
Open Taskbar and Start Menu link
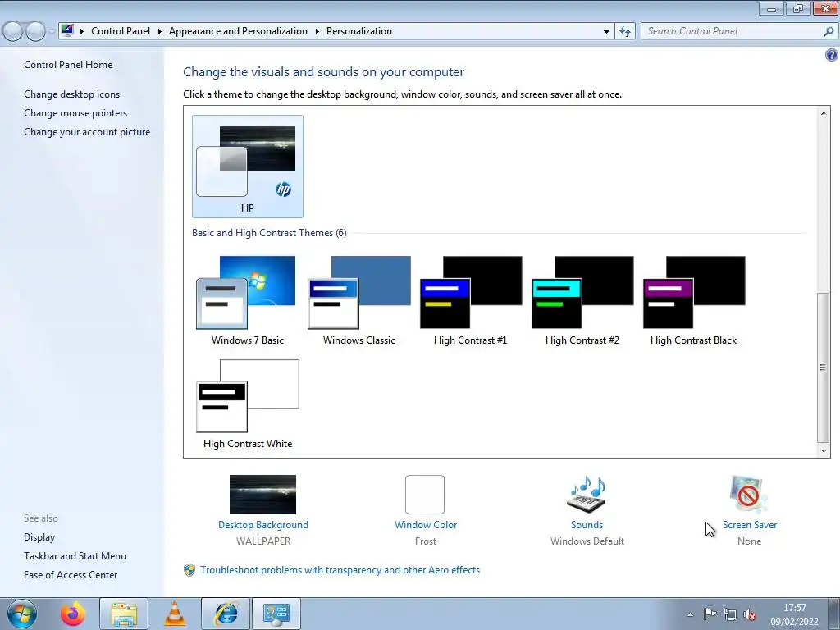(x=75, y=556)
